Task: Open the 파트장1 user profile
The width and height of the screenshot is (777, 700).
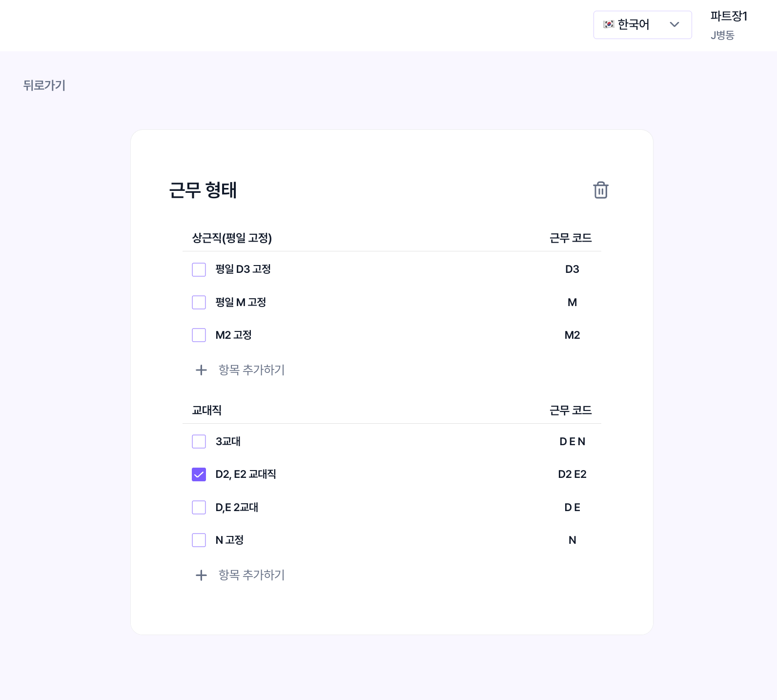Action: pyautogui.click(x=729, y=16)
